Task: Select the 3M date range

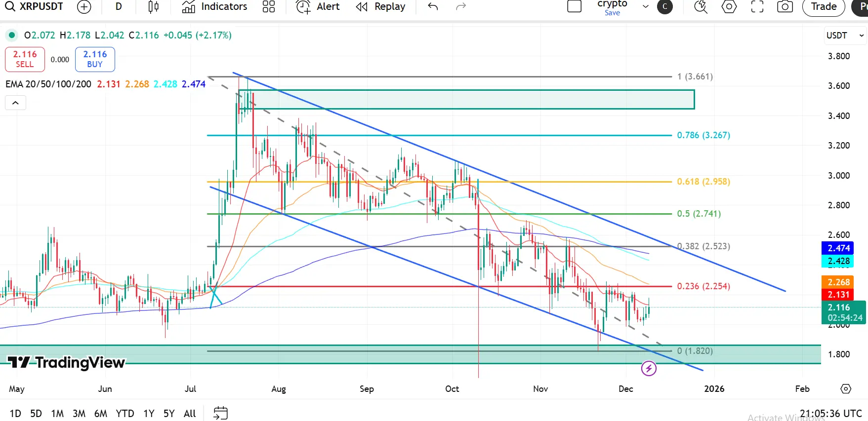Action: 79,414
